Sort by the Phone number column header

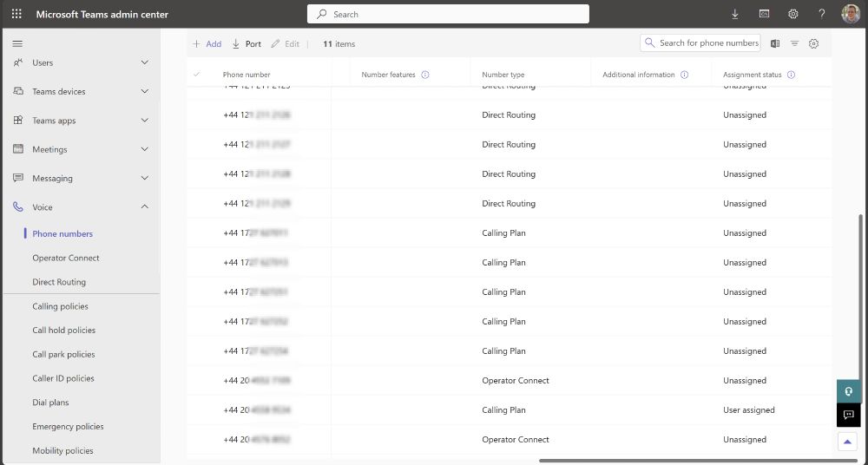(x=247, y=75)
